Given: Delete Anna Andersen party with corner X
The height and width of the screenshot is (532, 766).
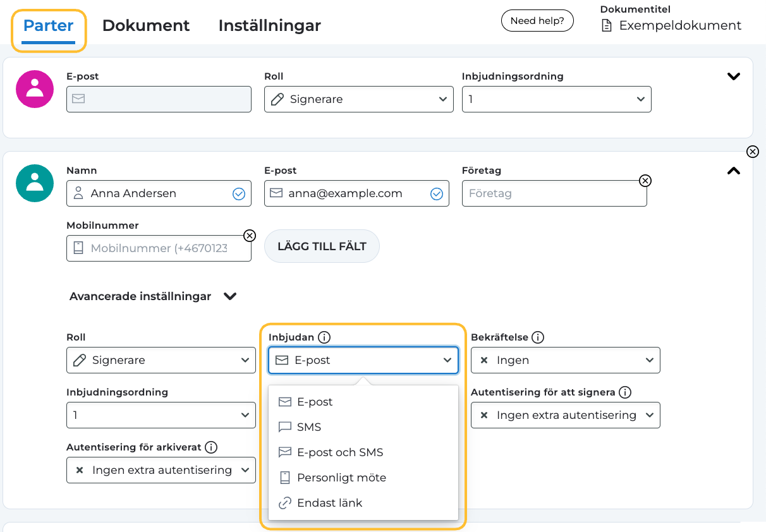Looking at the screenshot, I should coord(752,152).
